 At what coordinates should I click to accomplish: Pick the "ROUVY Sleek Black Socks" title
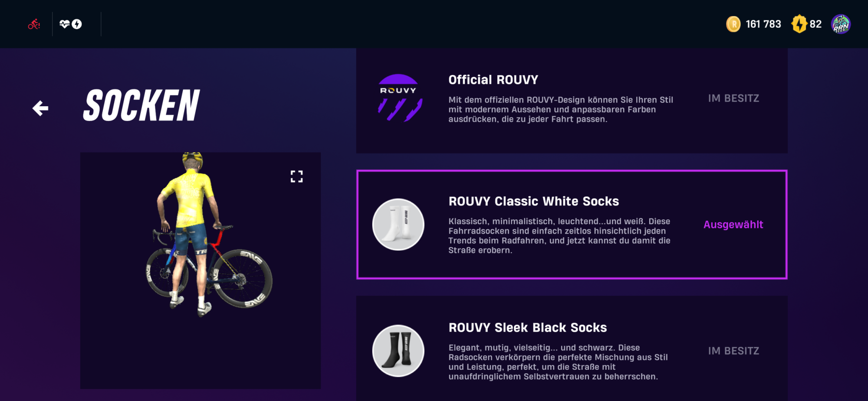tap(527, 328)
